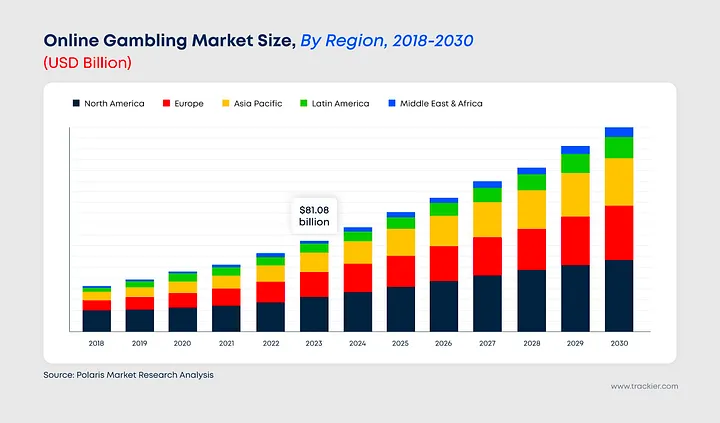720x423 pixels.
Task: Click the 2020 x-axis label
Action: (182, 343)
